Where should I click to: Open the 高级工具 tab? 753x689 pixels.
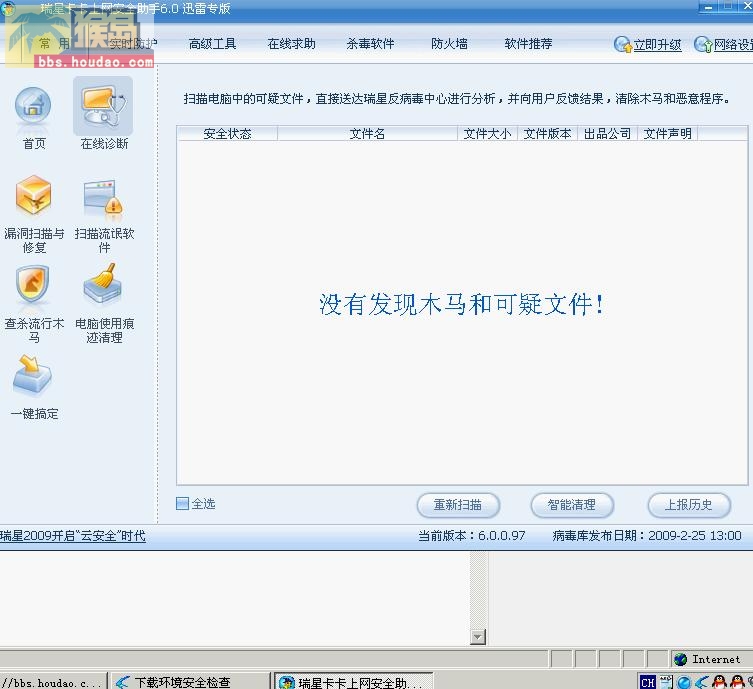pos(212,44)
